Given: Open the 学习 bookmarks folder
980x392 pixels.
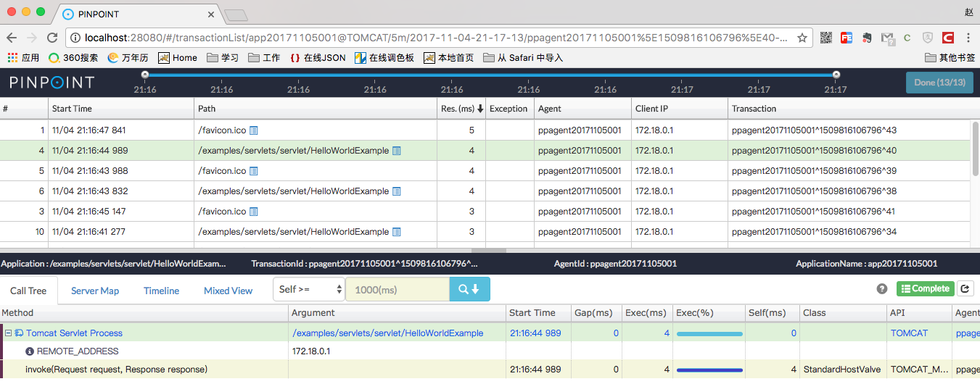Looking at the screenshot, I should pos(223,58).
